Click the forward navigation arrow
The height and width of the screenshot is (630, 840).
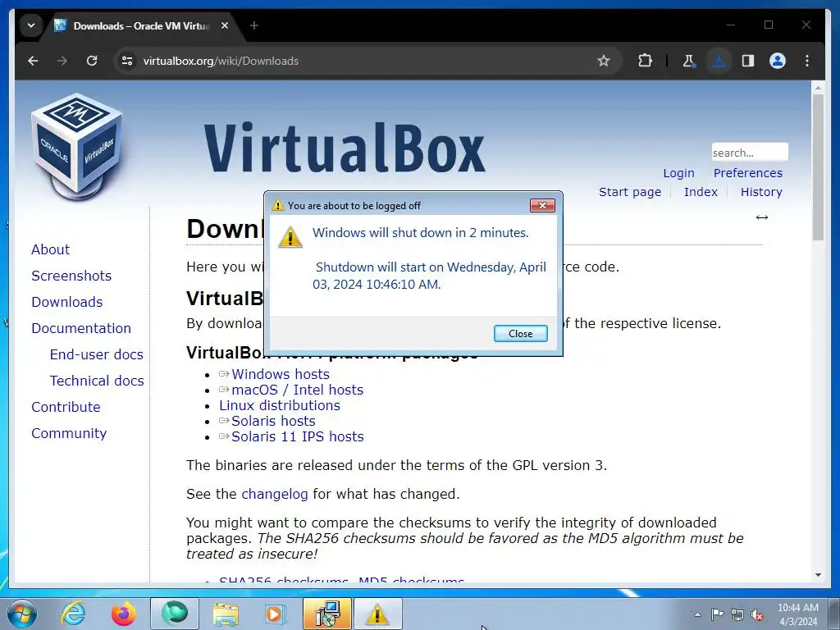[x=62, y=61]
